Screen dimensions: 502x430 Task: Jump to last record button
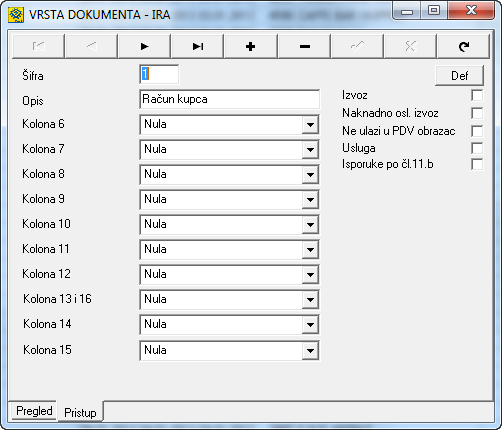point(198,46)
